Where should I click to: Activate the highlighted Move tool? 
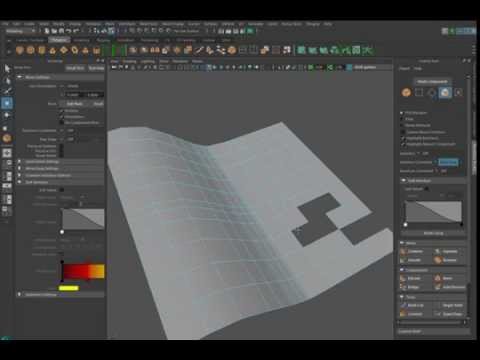tap(7, 103)
